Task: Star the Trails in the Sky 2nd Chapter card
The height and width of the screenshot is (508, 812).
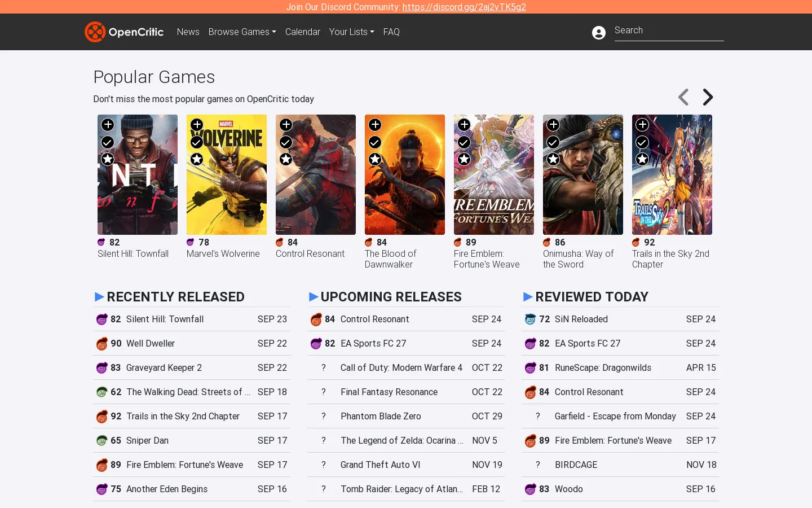Action: tap(642, 159)
